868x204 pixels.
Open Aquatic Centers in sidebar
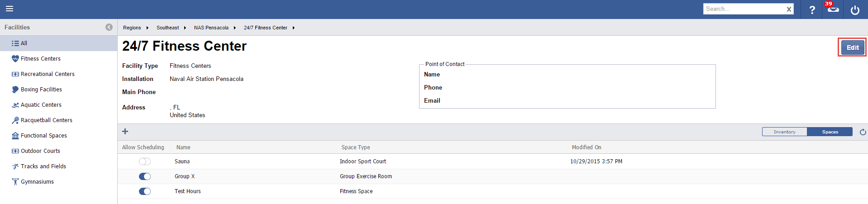tap(41, 105)
